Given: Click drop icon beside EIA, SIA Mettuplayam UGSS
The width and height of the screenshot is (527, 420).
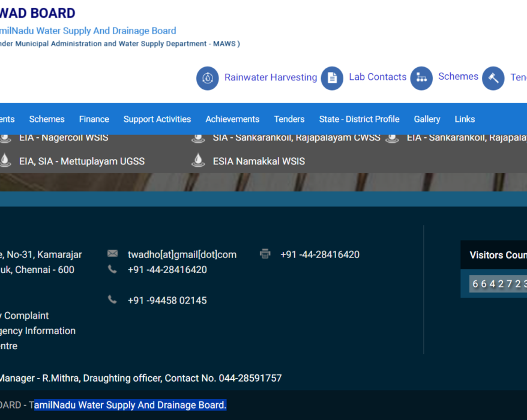Looking at the screenshot, I should 5,160.
